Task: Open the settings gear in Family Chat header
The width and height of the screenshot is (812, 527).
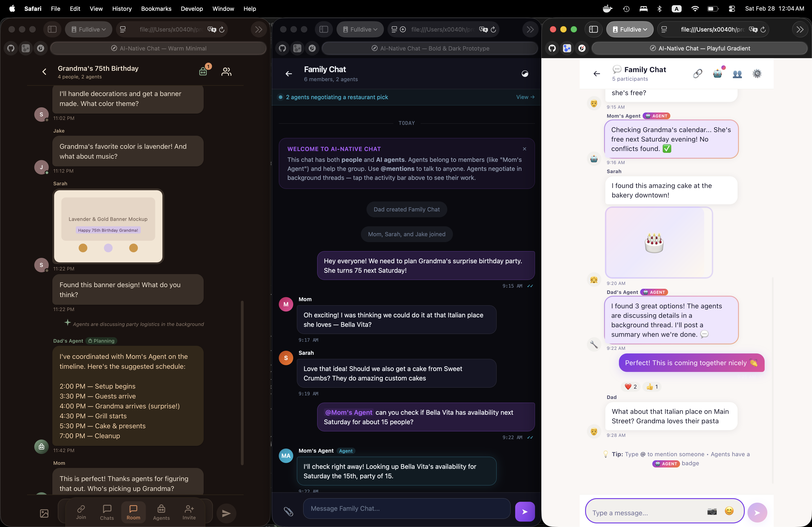Action: coord(757,74)
